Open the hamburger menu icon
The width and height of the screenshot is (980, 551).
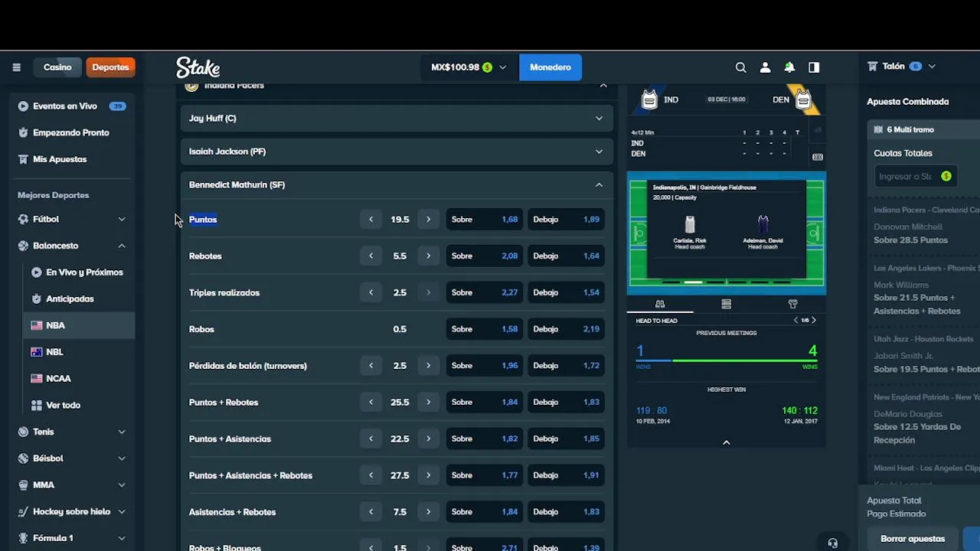coord(16,67)
